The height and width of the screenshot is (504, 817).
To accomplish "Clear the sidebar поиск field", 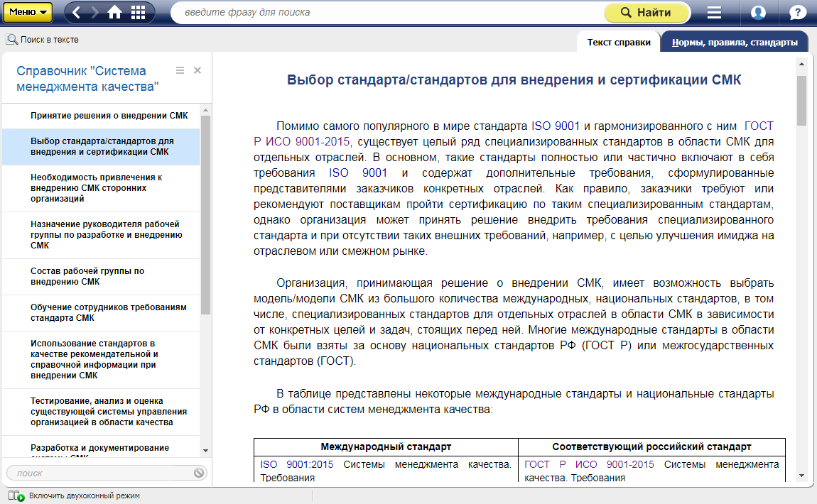I will point(199,473).
